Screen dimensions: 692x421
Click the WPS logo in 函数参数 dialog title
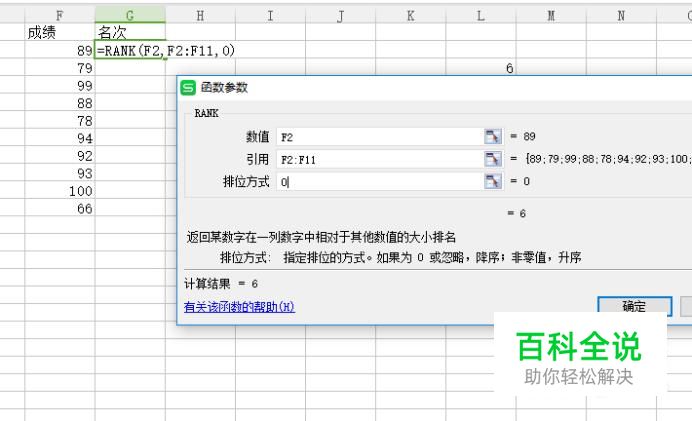pyautogui.click(x=188, y=87)
